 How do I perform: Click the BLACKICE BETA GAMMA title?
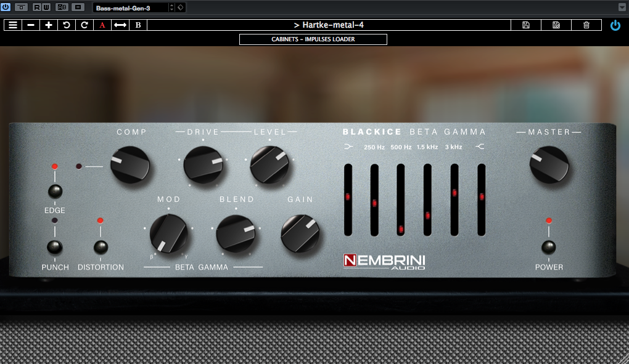[x=414, y=132]
